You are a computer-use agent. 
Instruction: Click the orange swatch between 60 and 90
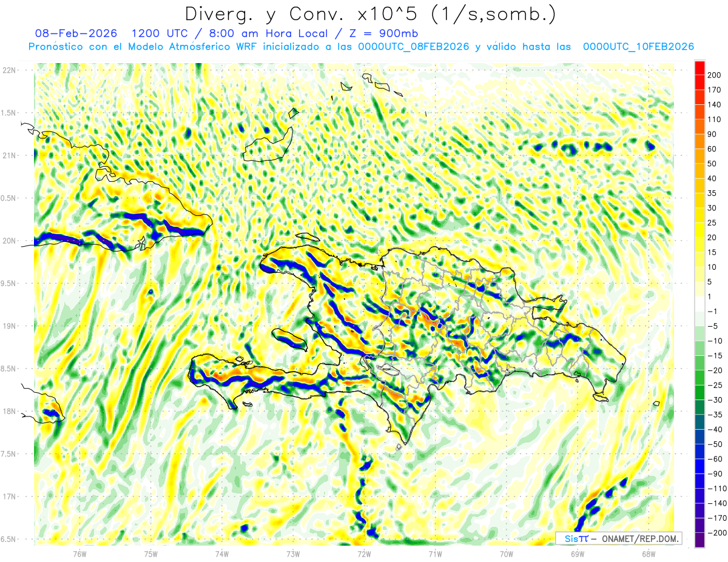[x=699, y=141]
